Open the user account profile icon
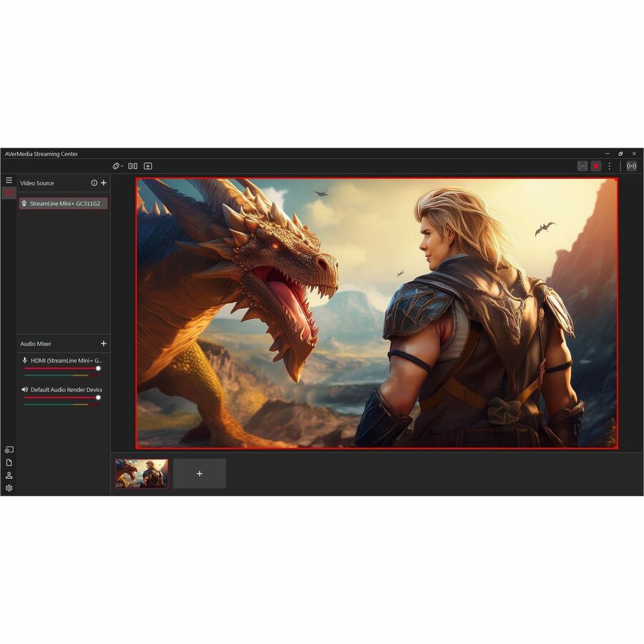Screen dimensions: 644x644 tap(9, 475)
